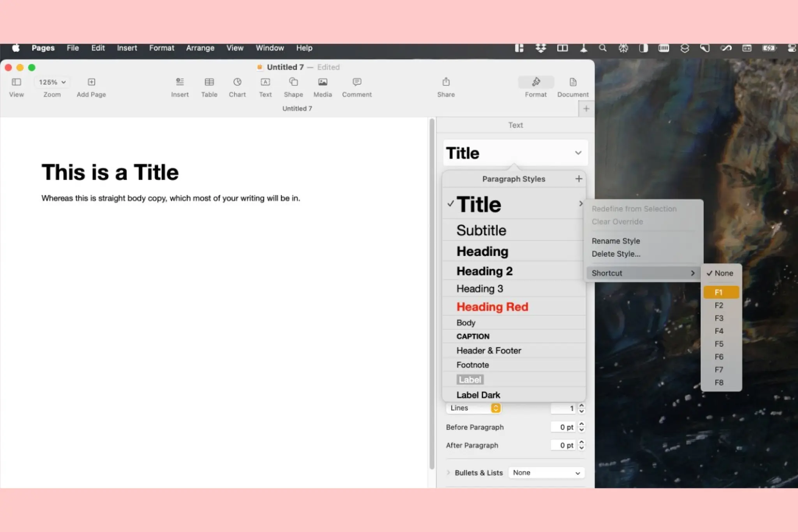Click the Dropbox menu bar icon
Viewport: 798px width, 532px height.
(541, 48)
